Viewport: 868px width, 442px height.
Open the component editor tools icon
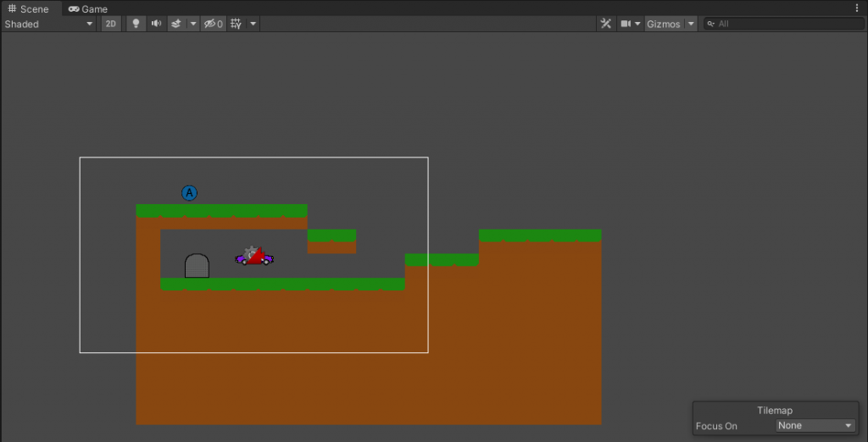pyautogui.click(x=606, y=24)
